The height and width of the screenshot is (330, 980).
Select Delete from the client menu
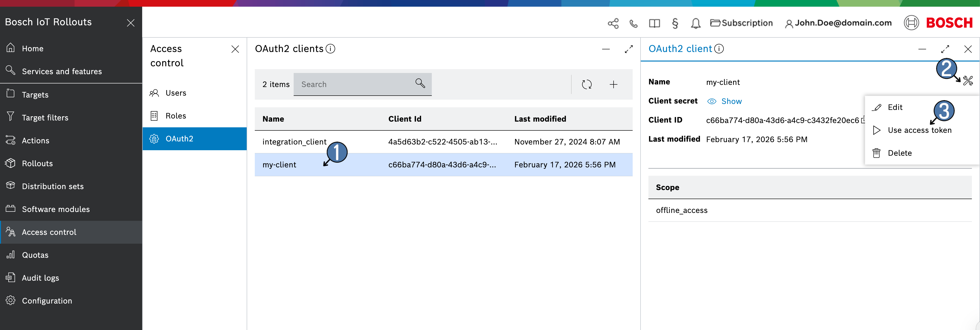(899, 153)
